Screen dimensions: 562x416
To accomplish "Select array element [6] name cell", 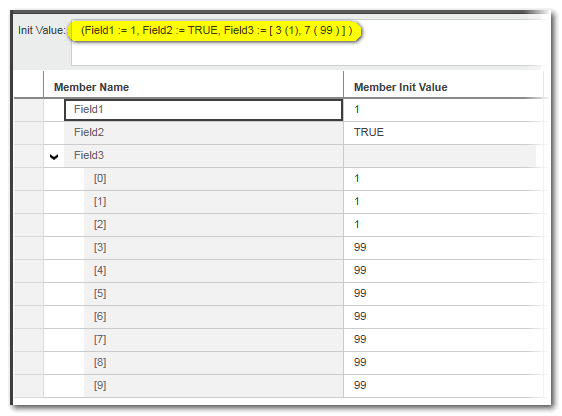I will (x=213, y=316).
